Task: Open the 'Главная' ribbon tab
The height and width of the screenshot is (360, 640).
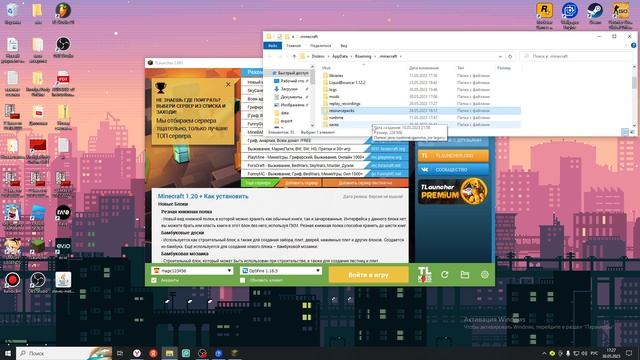Action: click(x=293, y=46)
